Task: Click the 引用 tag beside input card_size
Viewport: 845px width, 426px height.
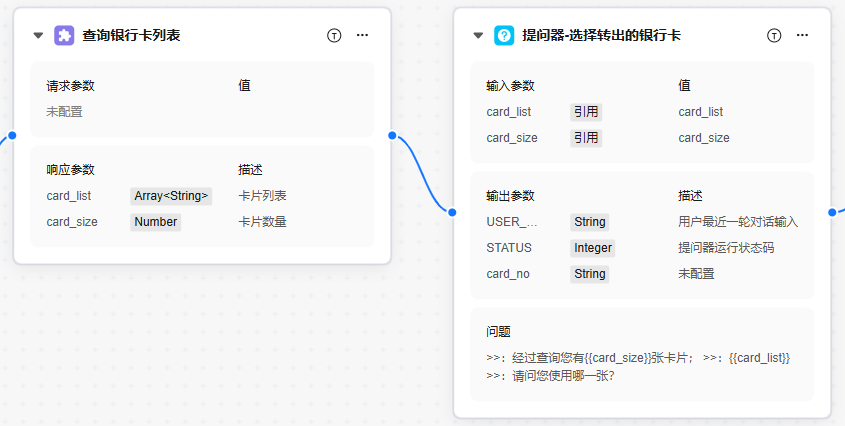Action: (x=586, y=138)
